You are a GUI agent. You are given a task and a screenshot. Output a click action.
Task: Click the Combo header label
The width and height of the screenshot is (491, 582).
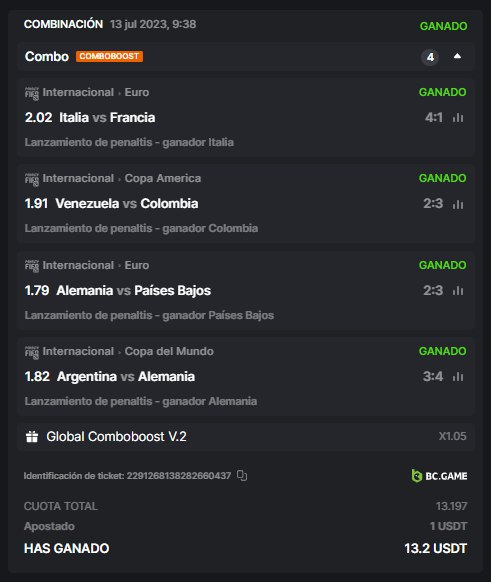click(47, 56)
